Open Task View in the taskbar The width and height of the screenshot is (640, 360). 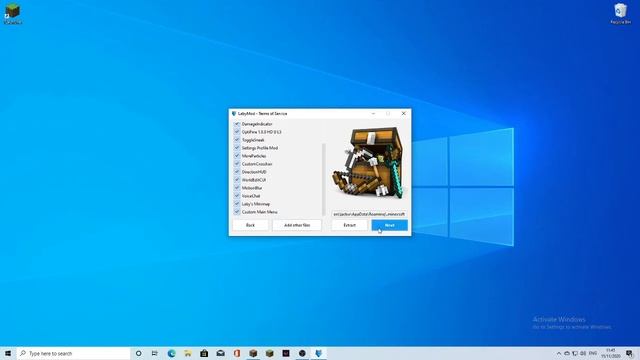point(155,353)
